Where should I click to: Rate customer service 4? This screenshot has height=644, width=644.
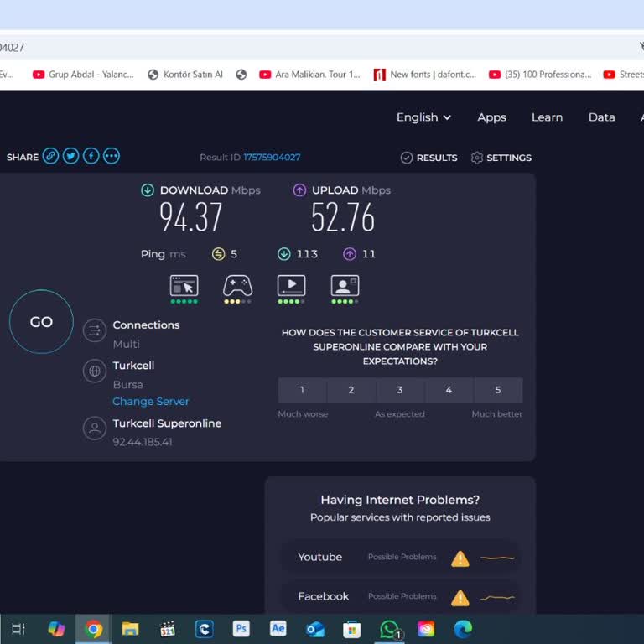coord(449,390)
